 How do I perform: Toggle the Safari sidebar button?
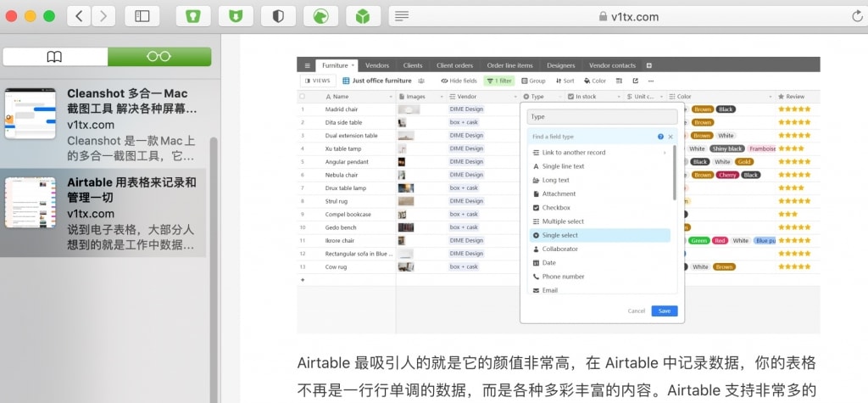(x=142, y=16)
